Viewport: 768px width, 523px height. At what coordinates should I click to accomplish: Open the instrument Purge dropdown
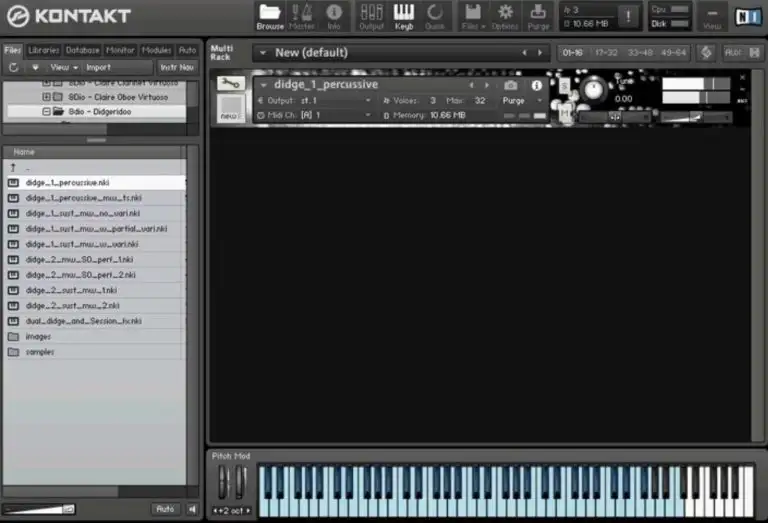coord(522,100)
